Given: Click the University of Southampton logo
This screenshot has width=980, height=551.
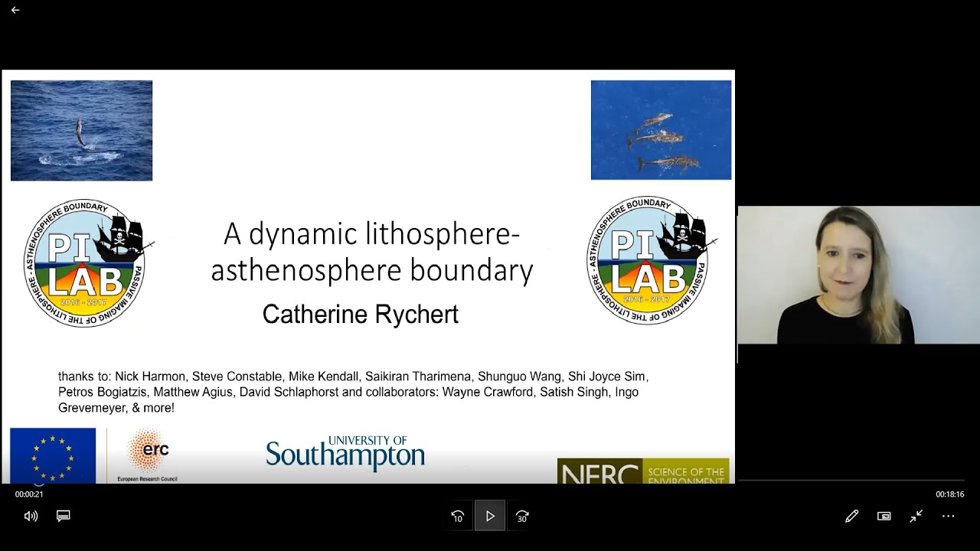Looking at the screenshot, I should (345, 454).
